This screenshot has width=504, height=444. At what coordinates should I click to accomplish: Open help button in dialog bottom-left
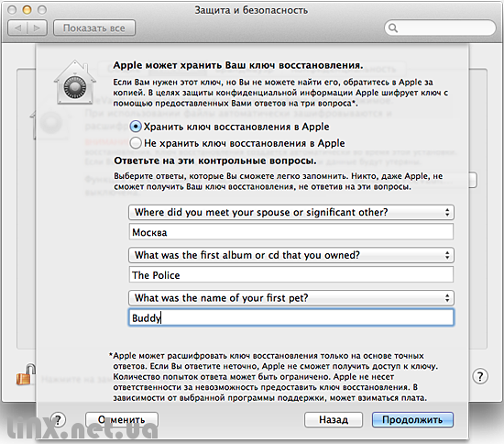(x=58, y=419)
